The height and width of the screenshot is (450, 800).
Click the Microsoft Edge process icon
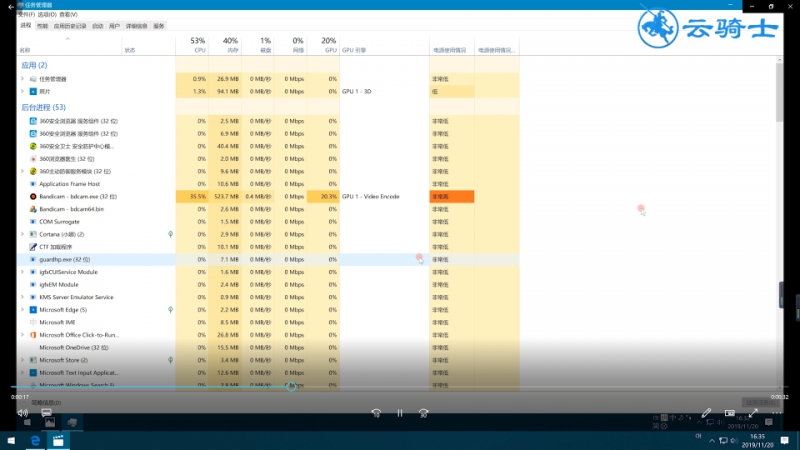pos(33,310)
